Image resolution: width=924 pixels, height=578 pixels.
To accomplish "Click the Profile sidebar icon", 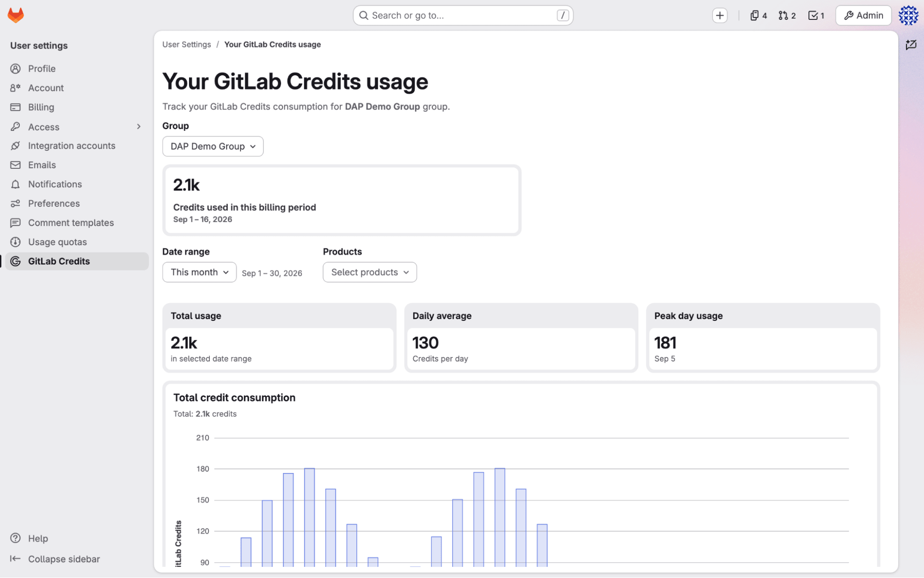I will [15, 68].
